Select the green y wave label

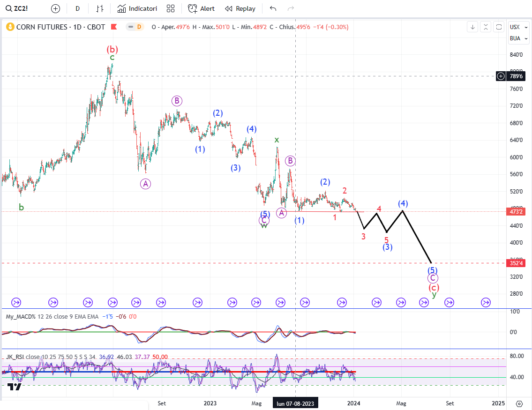(435, 294)
